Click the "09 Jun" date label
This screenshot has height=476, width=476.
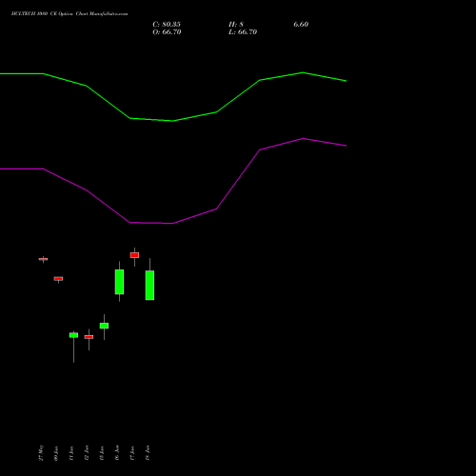[x=56, y=453]
